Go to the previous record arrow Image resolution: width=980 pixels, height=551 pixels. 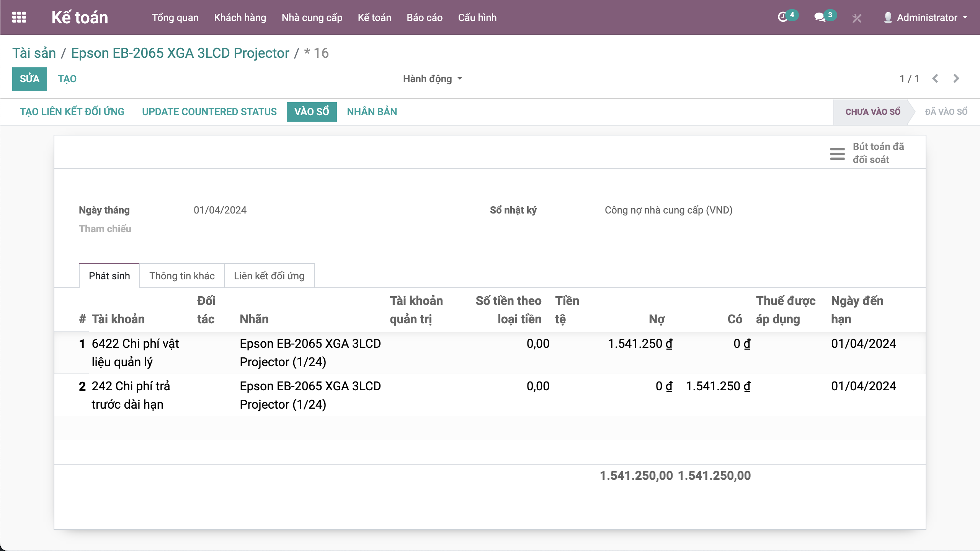pos(935,78)
